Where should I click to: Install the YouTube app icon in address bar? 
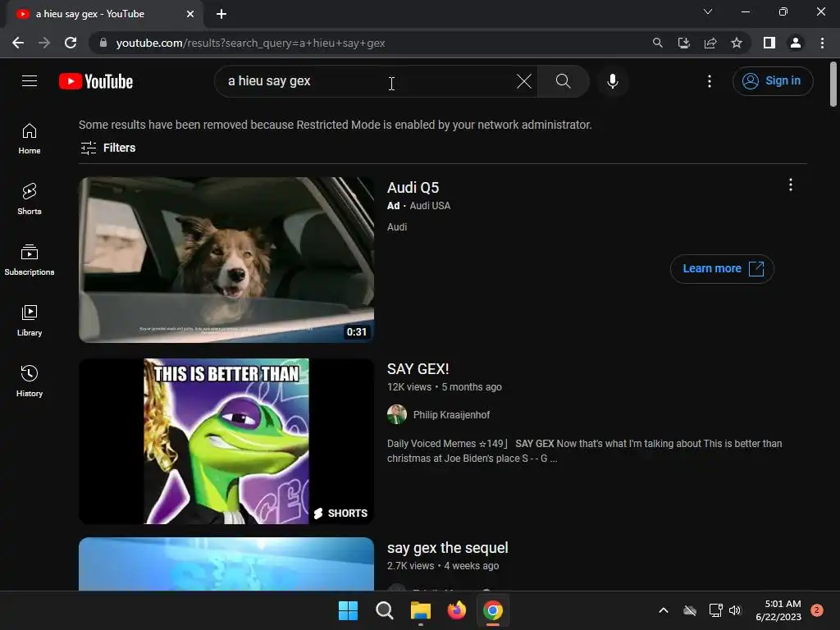[683, 43]
